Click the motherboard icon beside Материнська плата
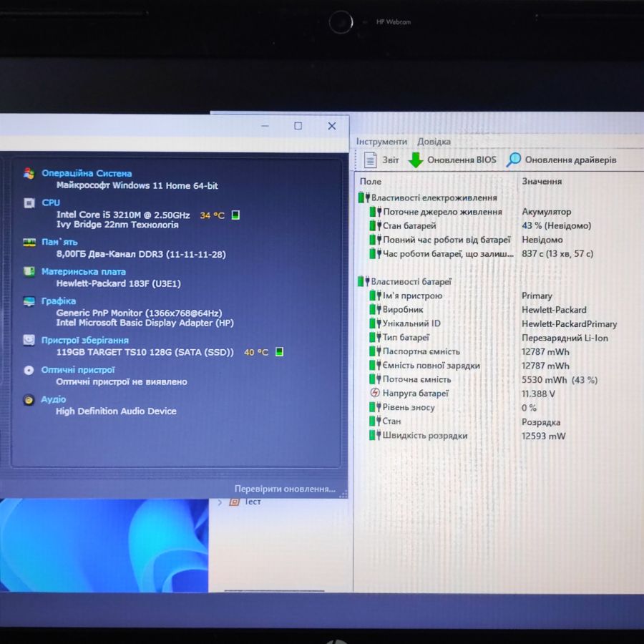644x644 pixels. (x=29, y=272)
